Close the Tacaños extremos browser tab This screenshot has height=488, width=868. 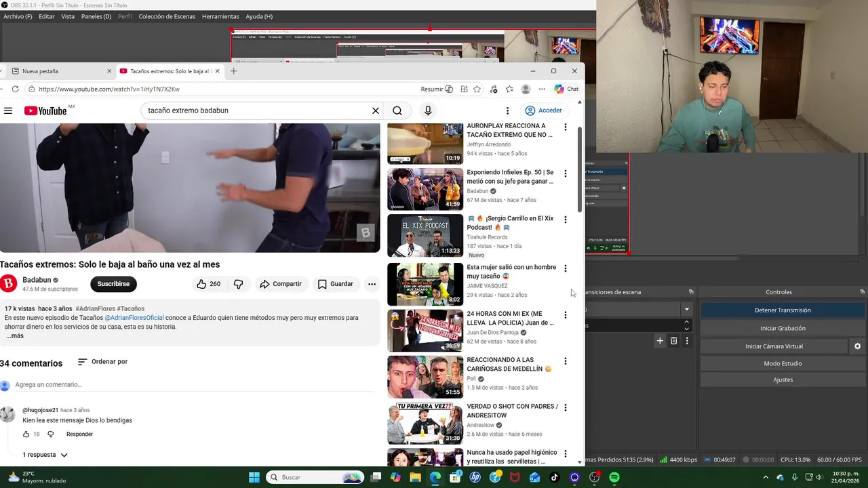(x=217, y=71)
